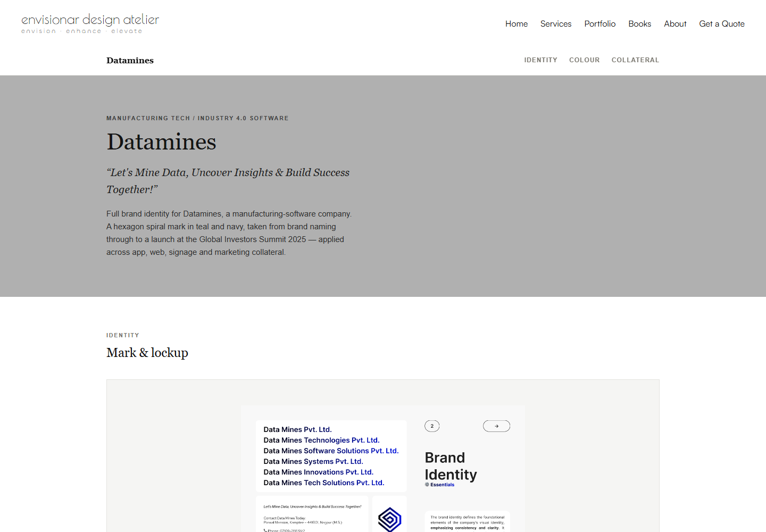The width and height of the screenshot is (766, 532).
Task: Go to the Portfolio page
Action: pyautogui.click(x=600, y=24)
